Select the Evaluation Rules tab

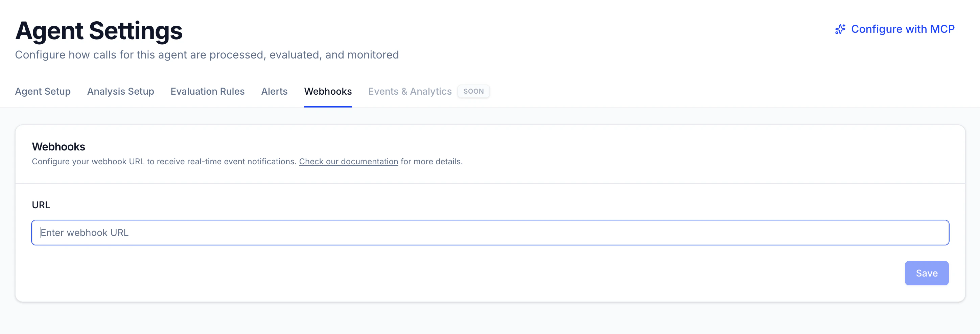click(x=207, y=91)
